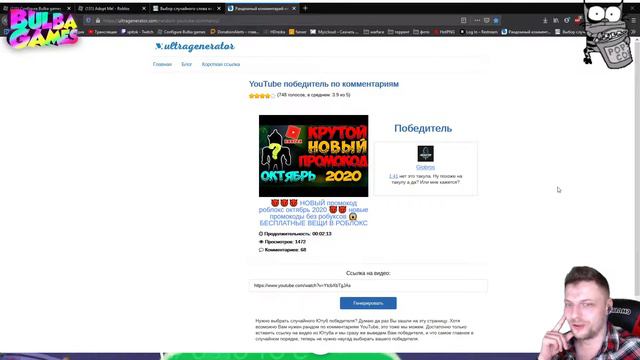The height and width of the screenshot is (360, 640).
Task: Switch to the first Configure Bulba games tab
Action: pyautogui.click(x=37, y=8)
